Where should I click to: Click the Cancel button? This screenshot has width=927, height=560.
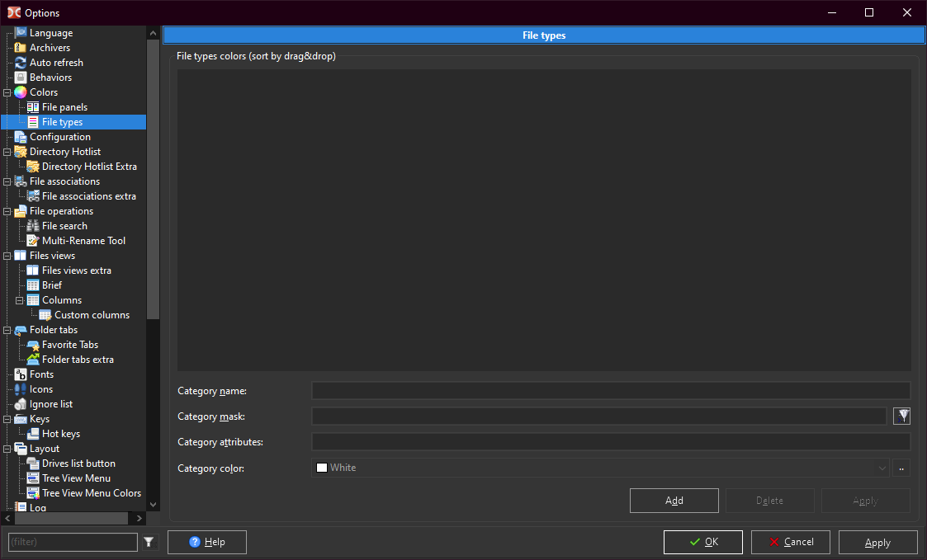click(x=791, y=542)
